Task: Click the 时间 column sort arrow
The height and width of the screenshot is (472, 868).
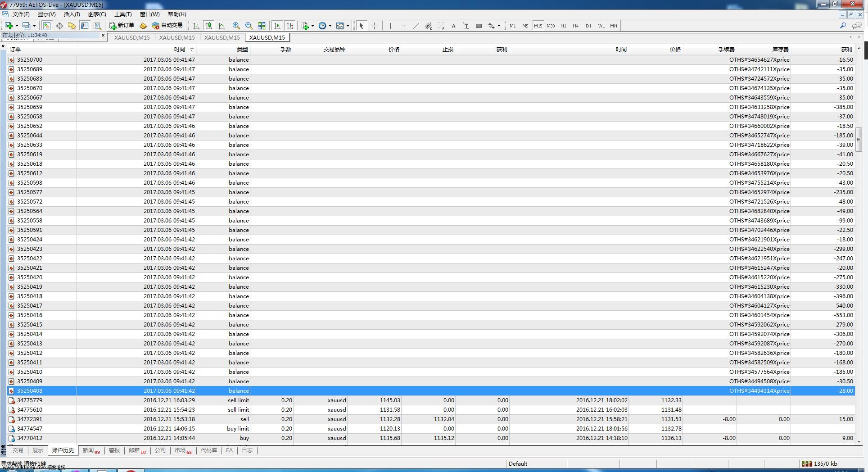Action: pyautogui.click(x=192, y=50)
